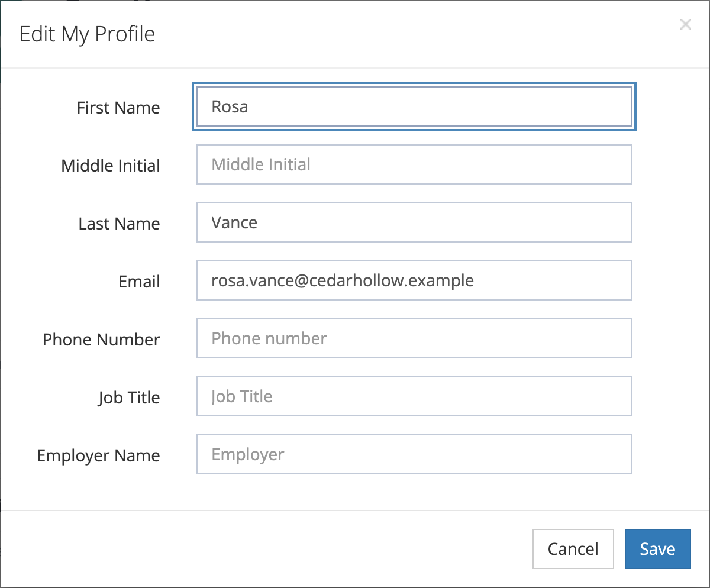Focus the Phone Number input box
The width and height of the screenshot is (710, 588).
[414, 338]
